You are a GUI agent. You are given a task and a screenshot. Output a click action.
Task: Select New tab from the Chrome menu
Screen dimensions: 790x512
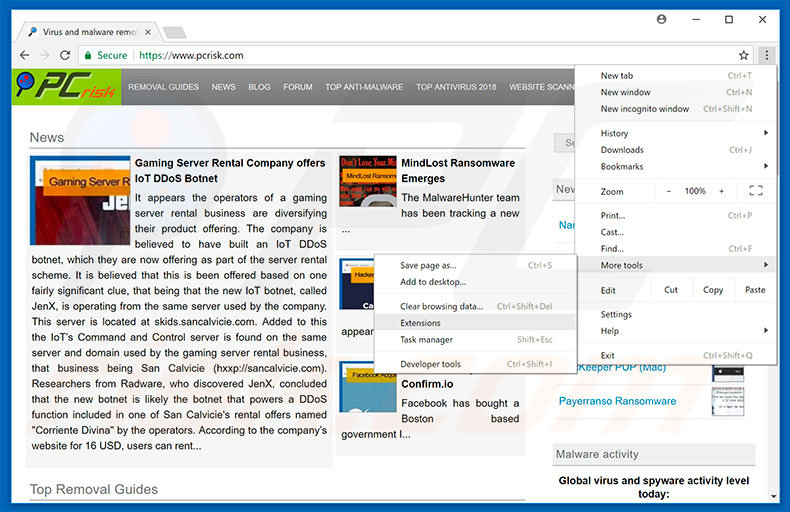(x=674, y=76)
